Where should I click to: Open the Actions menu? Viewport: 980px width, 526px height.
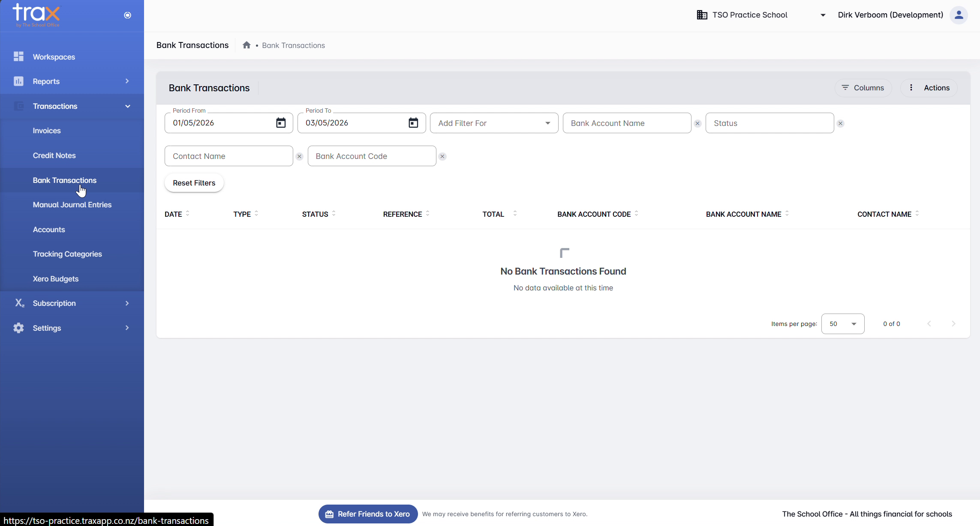929,88
